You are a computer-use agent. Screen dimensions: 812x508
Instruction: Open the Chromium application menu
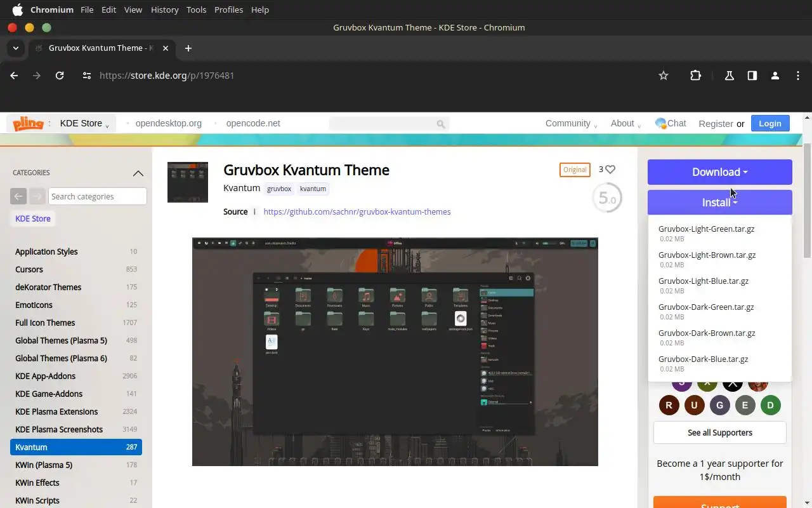click(52, 10)
